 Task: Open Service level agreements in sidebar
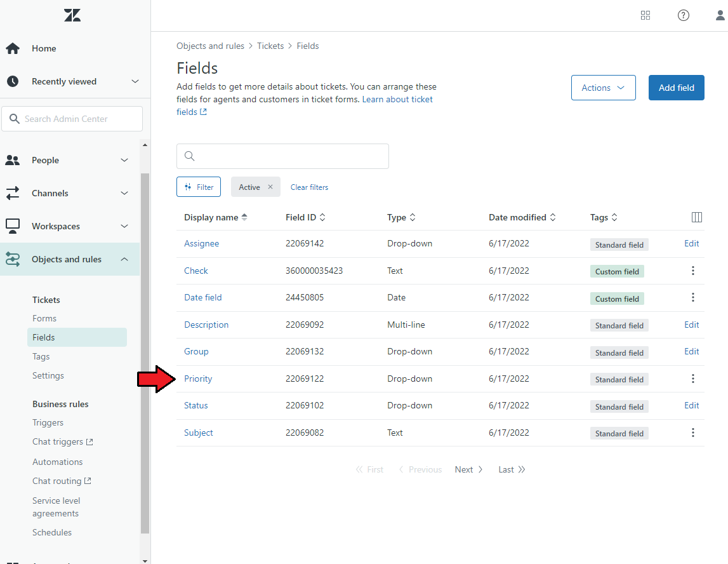pyautogui.click(x=56, y=507)
